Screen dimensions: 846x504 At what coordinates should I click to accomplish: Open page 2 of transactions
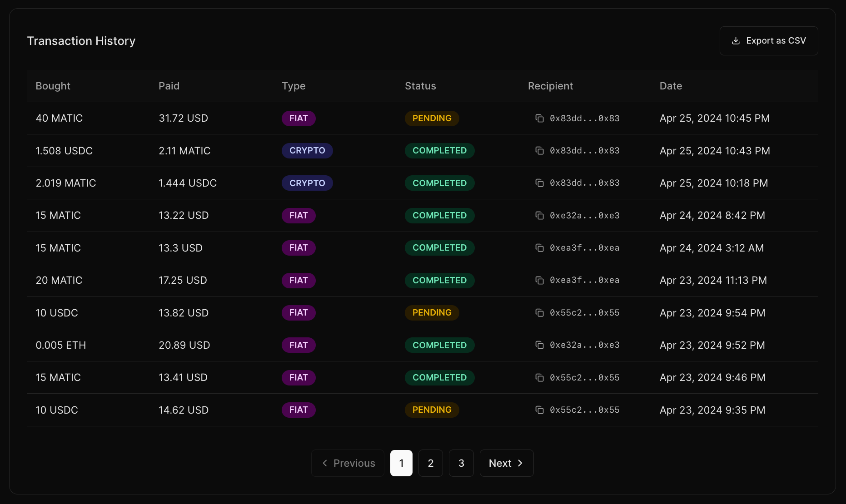coord(431,463)
